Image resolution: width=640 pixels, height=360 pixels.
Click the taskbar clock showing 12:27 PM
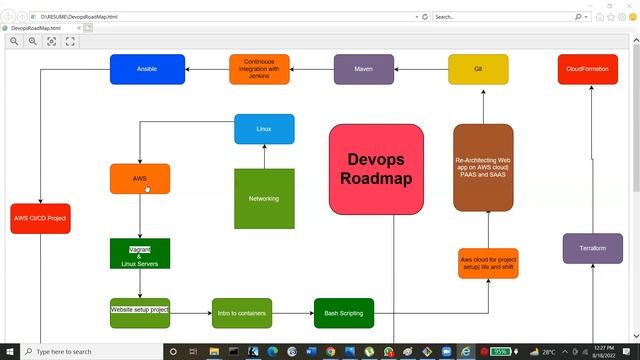click(604, 351)
